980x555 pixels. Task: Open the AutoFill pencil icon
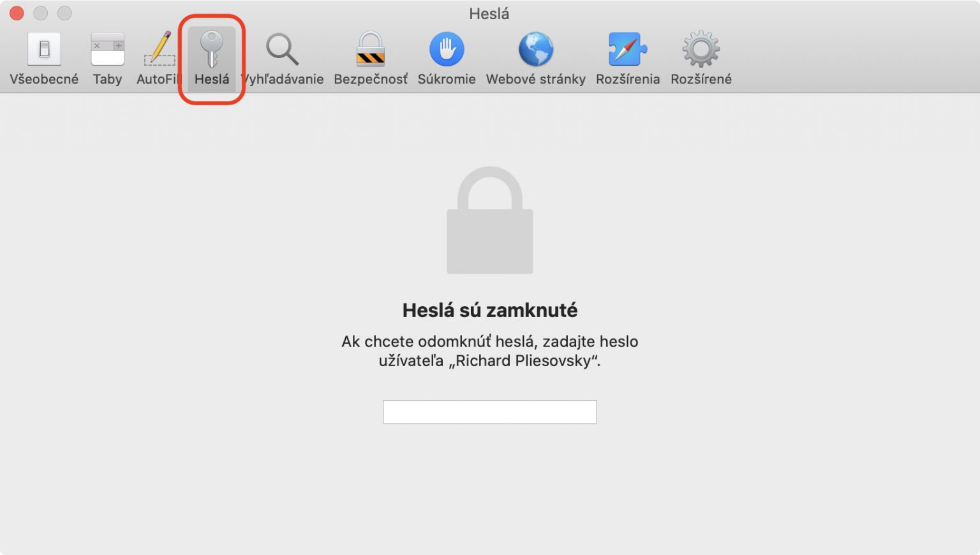(x=160, y=48)
